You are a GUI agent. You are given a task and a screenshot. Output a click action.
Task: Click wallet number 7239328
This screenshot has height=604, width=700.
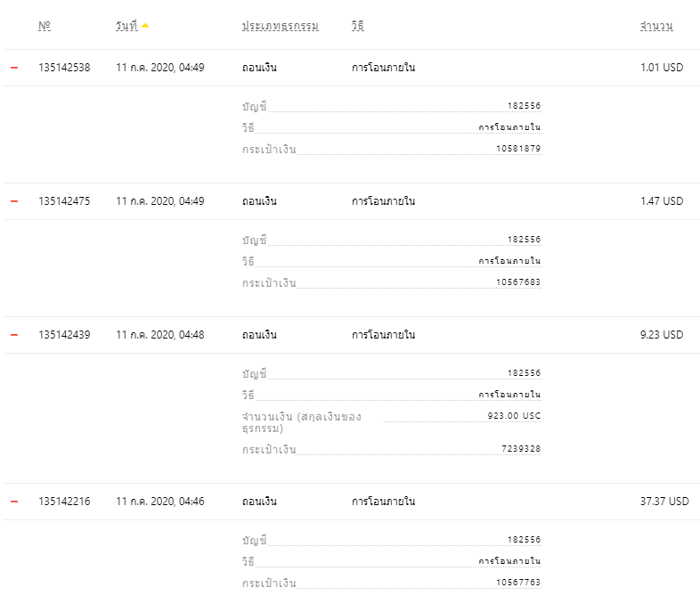(x=521, y=448)
